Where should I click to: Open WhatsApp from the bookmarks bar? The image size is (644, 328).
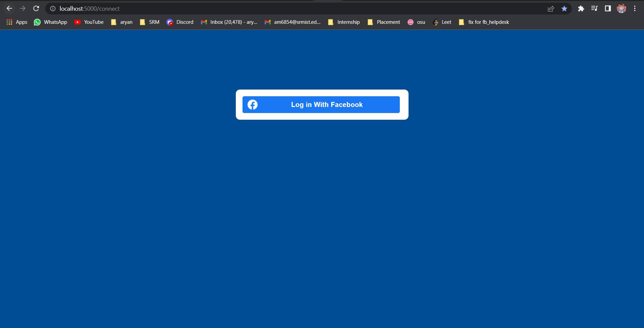tap(50, 22)
